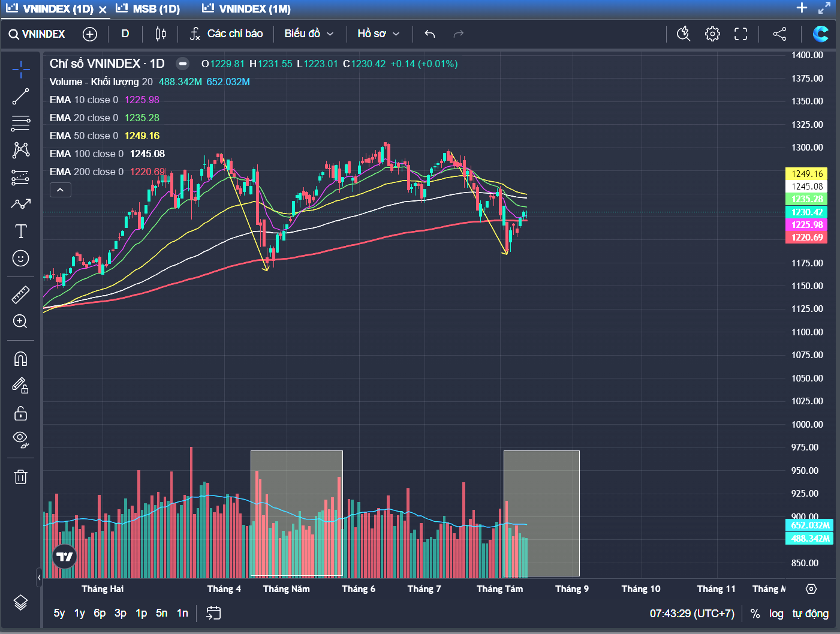Open time axis settings gear icon
Image resolution: width=840 pixels, height=634 pixels.
coord(811,589)
